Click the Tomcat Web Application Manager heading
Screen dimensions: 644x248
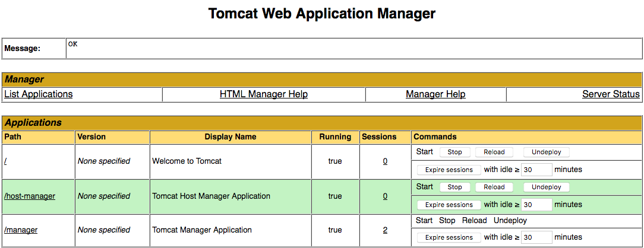pyautogui.click(x=322, y=14)
